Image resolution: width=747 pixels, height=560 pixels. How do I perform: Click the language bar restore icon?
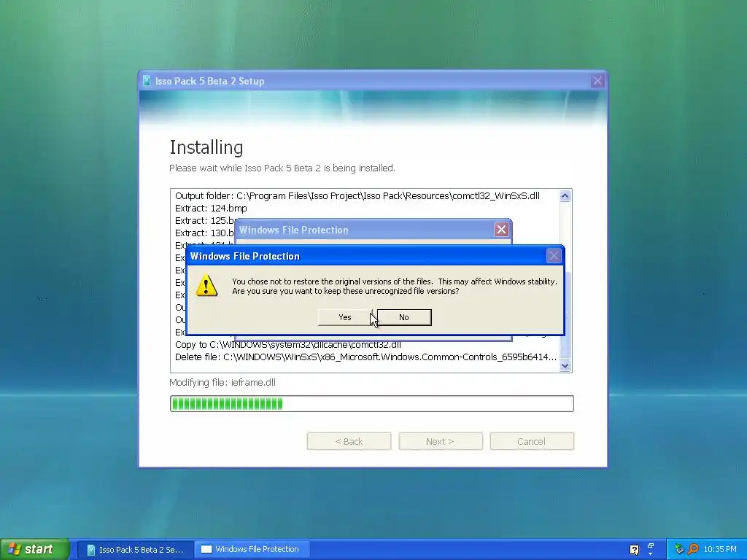(x=651, y=545)
